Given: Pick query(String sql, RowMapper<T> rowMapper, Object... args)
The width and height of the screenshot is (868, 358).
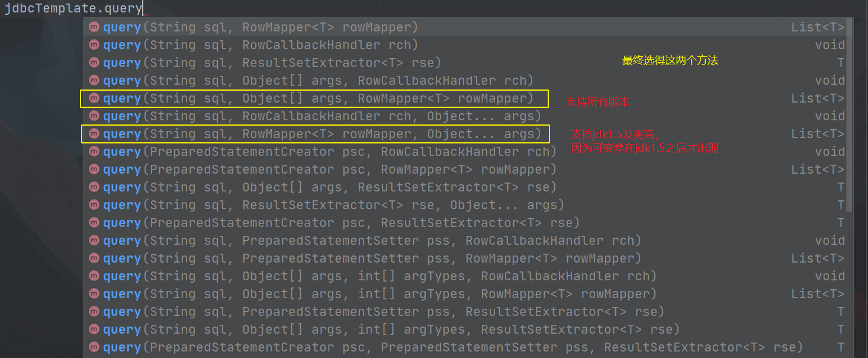Looking at the screenshot, I should [464, 134].
